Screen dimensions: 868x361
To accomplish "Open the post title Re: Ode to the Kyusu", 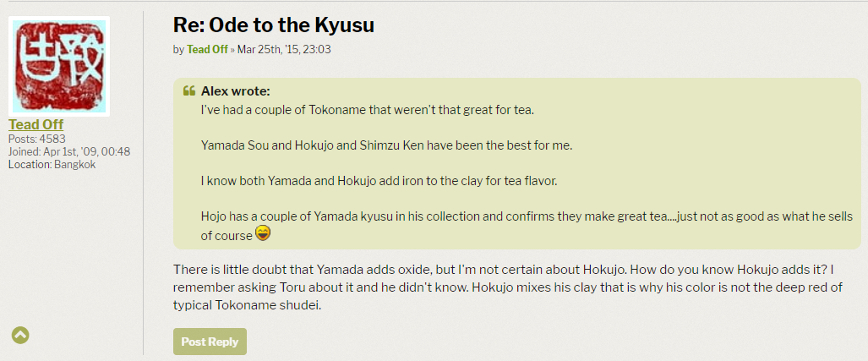I will pos(274,25).
